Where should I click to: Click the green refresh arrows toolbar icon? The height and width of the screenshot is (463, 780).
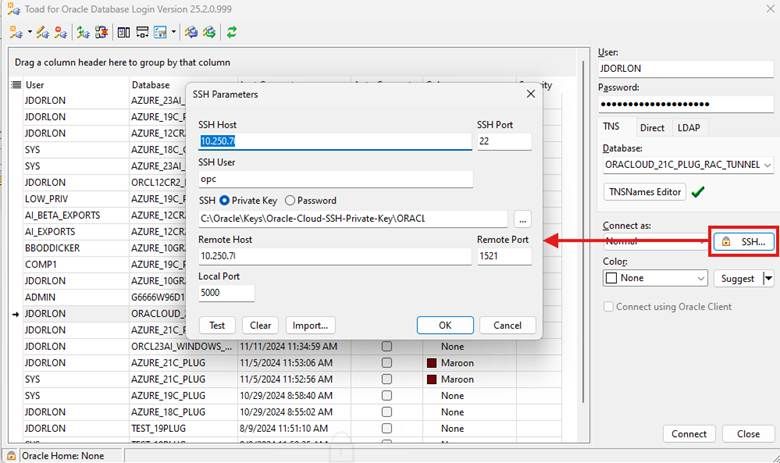[x=231, y=32]
